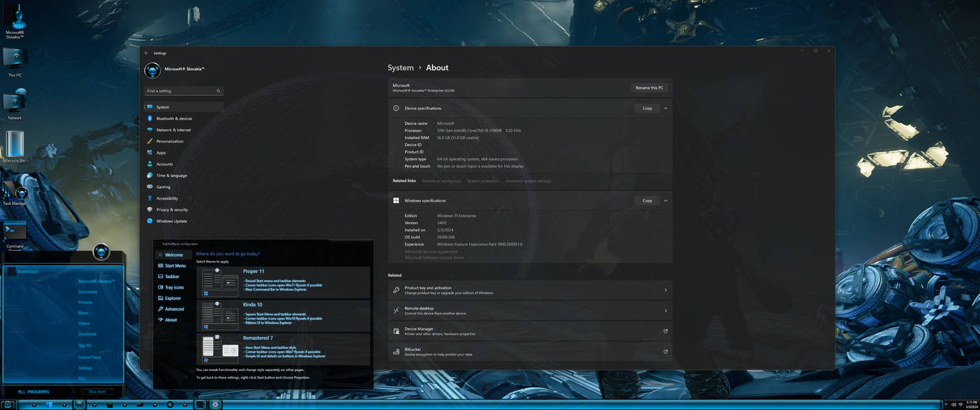Open This PC desktop icon
Screen dimensions: 980x410
tap(15, 62)
